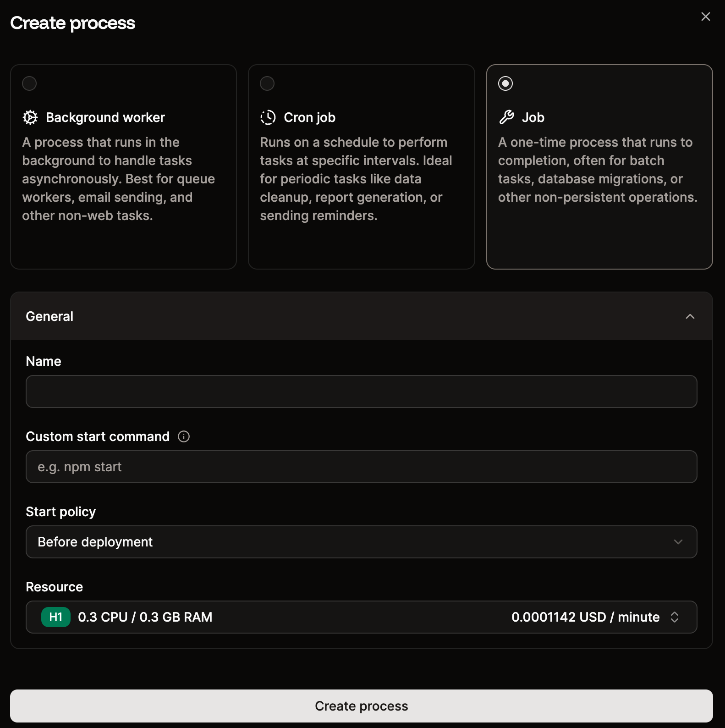This screenshot has width=725, height=728.
Task: Click the H1 resource tier badge
Action: [55, 617]
